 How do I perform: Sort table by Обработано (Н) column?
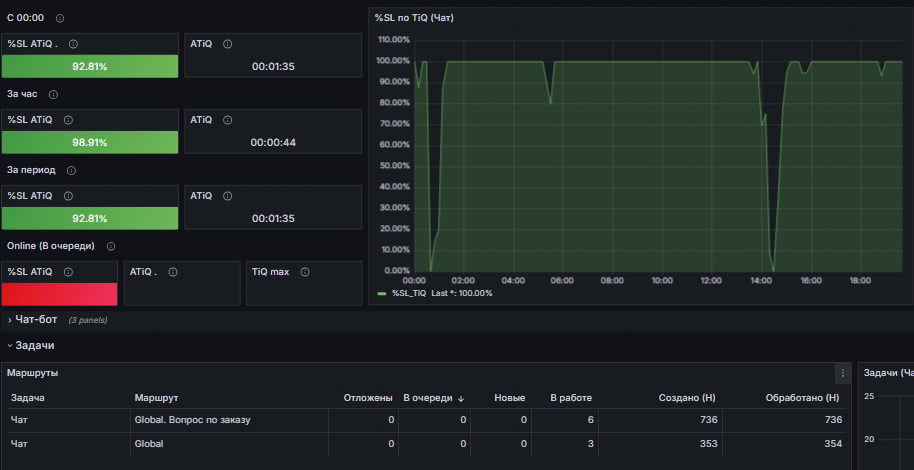[803, 398]
